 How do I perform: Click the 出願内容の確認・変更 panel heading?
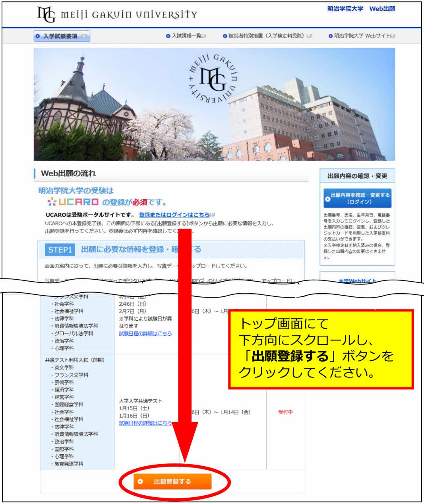[357, 176]
